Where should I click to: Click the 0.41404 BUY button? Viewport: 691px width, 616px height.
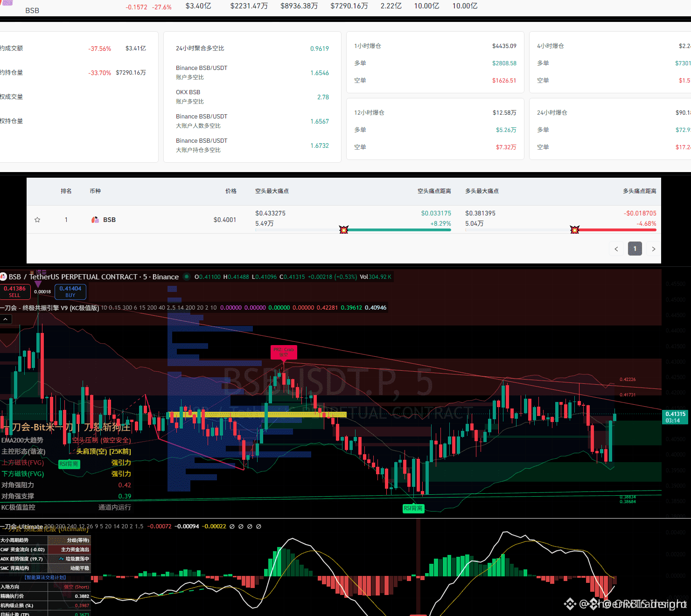coord(70,291)
